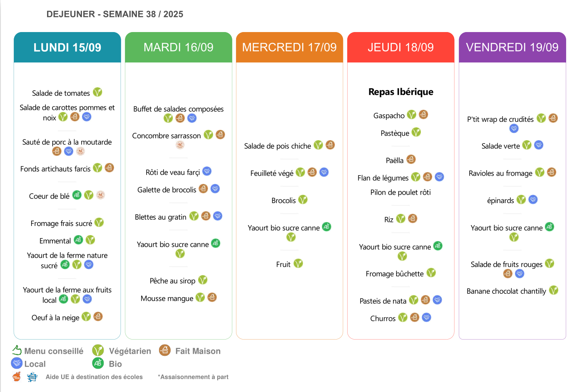Click the vegetarian icon next to Fruit

[298, 263]
